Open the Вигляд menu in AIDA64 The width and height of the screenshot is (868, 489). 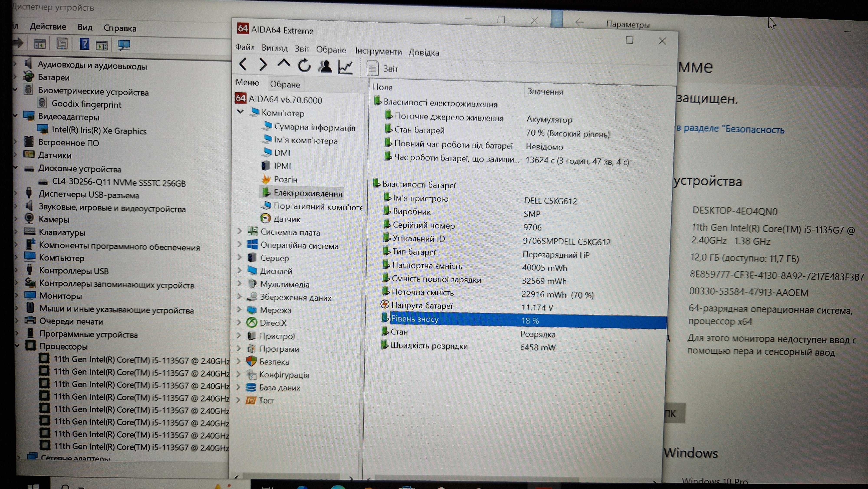point(275,48)
